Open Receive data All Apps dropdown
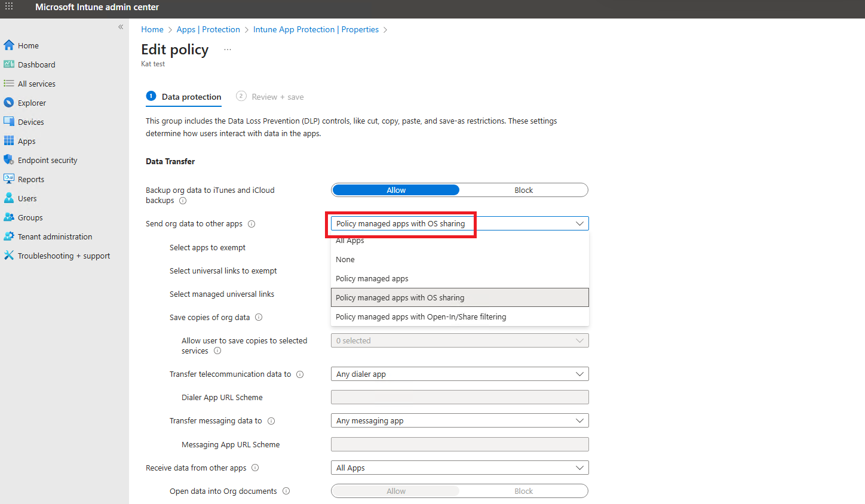Image resolution: width=865 pixels, height=504 pixels. (x=460, y=468)
